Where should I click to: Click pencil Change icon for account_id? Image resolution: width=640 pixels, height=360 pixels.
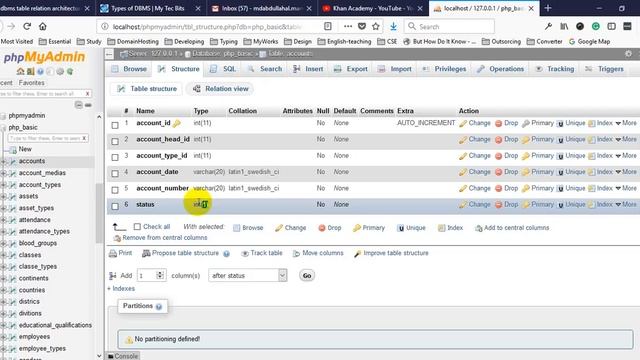462,123
